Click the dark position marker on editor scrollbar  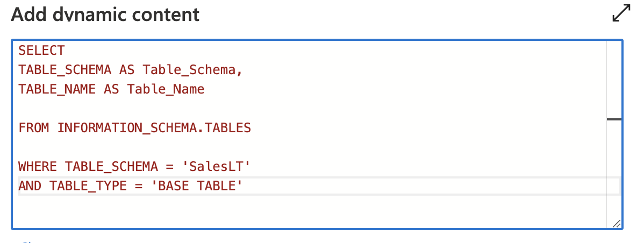(x=614, y=119)
